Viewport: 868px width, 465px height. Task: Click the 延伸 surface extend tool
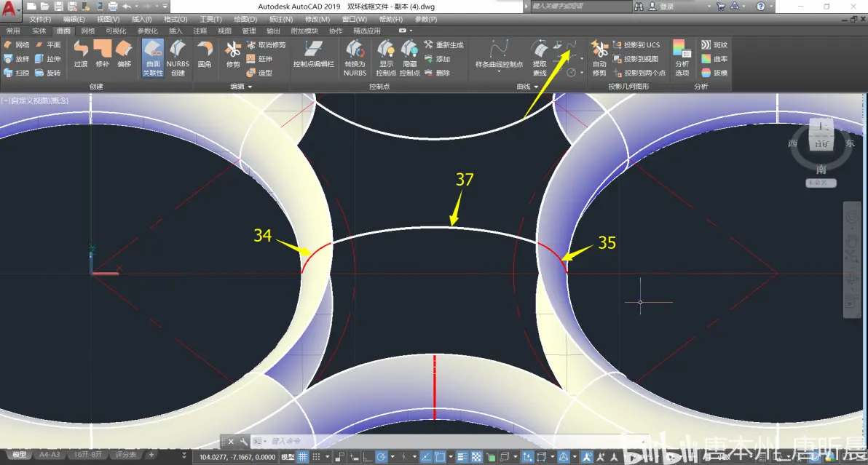click(x=259, y=59)
